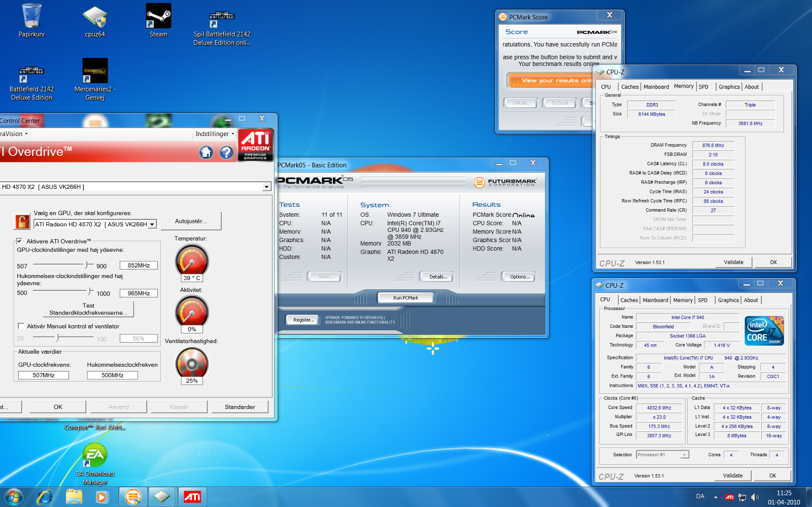Click the 965MHz memory clock field
This screenshot has width=812, height=507.
click(x=139, y=293)
